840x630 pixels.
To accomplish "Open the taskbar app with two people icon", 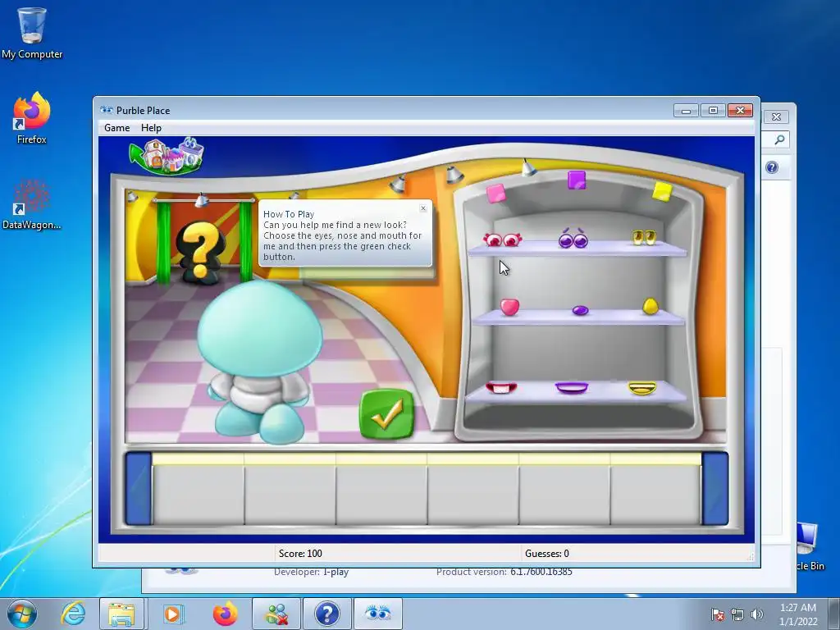I will point(276,614).
